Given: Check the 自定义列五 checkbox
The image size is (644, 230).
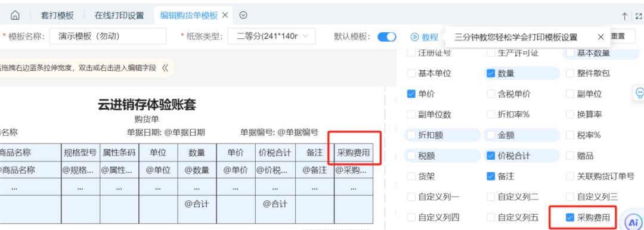Looking at the screenshot, I should [491, 217].
